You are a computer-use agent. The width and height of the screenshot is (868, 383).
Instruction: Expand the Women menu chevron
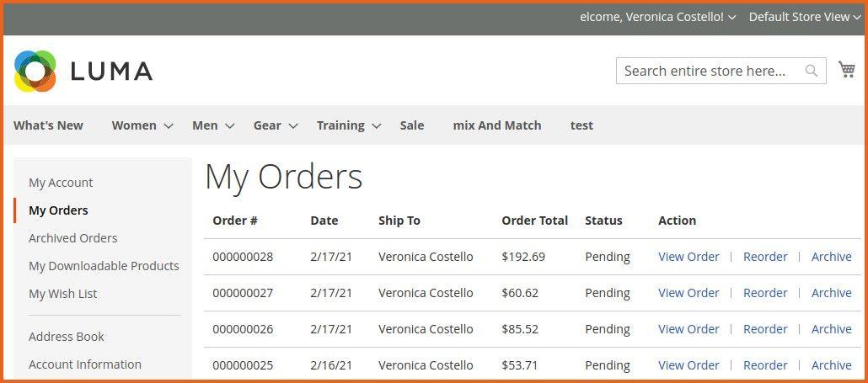click(x=169, y=126)
